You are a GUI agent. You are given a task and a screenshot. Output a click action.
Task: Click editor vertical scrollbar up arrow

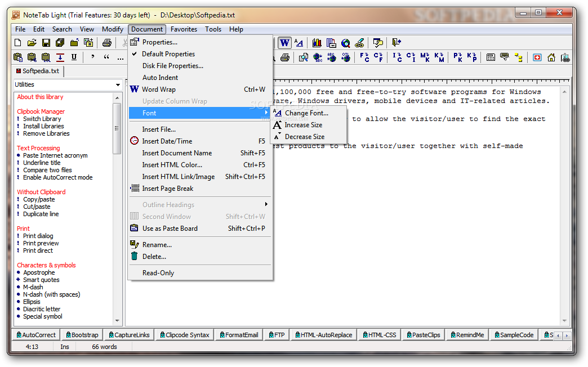[564, 92]
